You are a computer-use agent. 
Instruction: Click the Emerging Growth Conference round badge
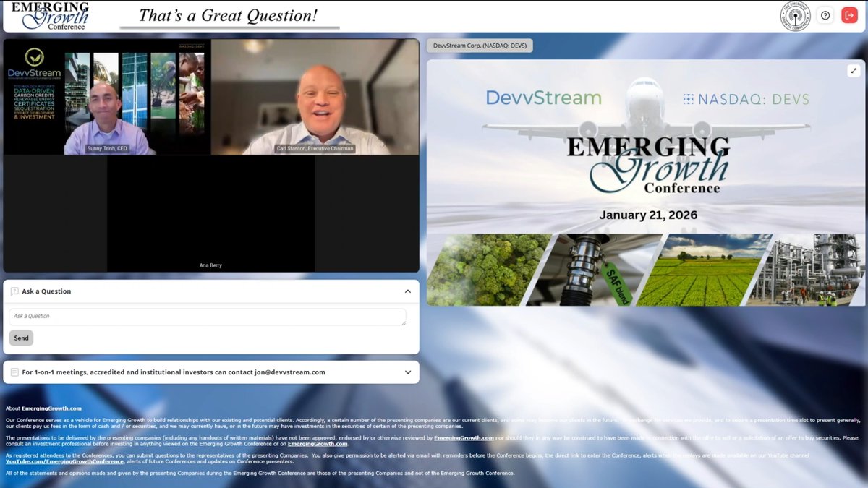click(x=797, y=16)
